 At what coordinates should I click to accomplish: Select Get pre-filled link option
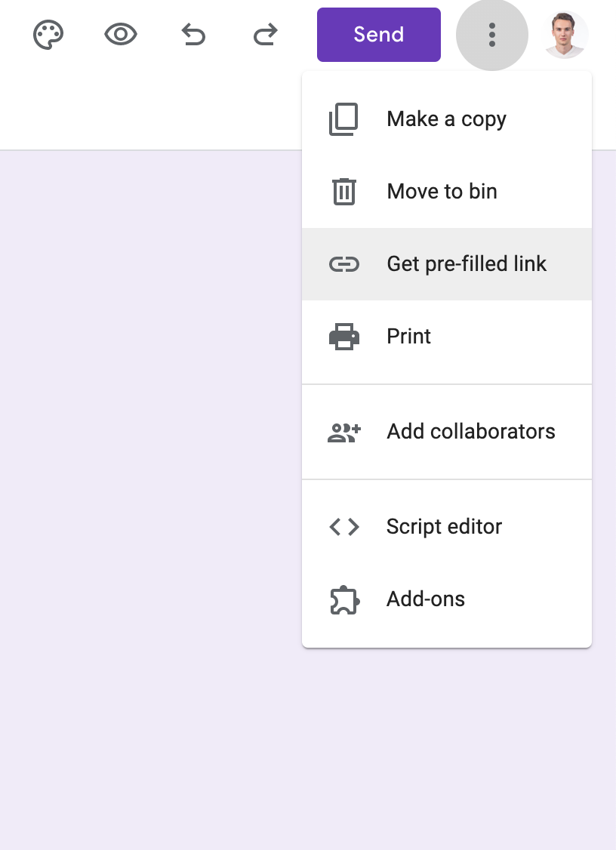pyautogui.click(x=447, y=264)
